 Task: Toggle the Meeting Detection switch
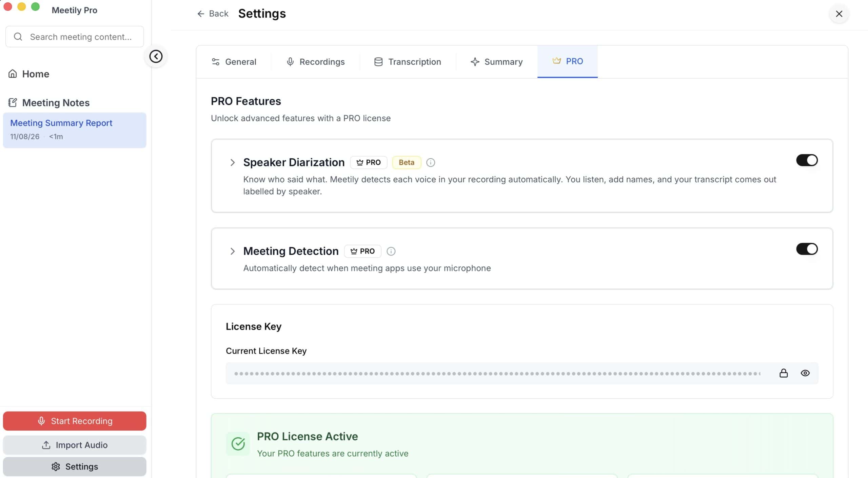click(807, 249)
